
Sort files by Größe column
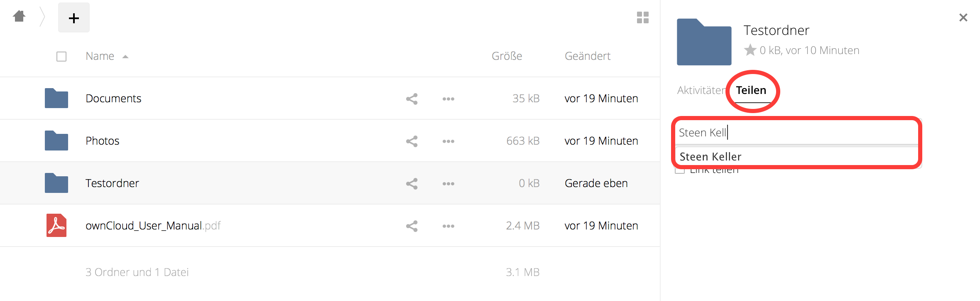point(507,56)
